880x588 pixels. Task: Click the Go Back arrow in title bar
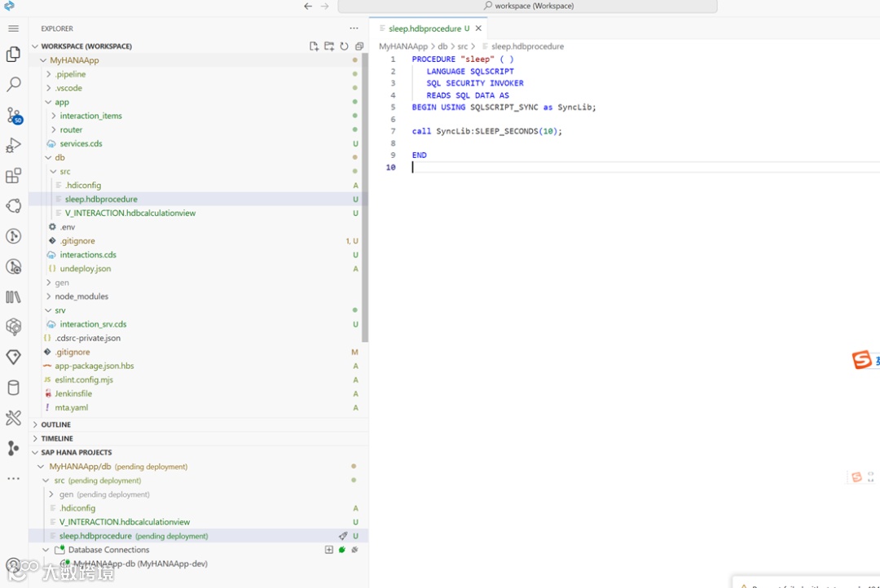pyautogui.click(x=308, y=7)
